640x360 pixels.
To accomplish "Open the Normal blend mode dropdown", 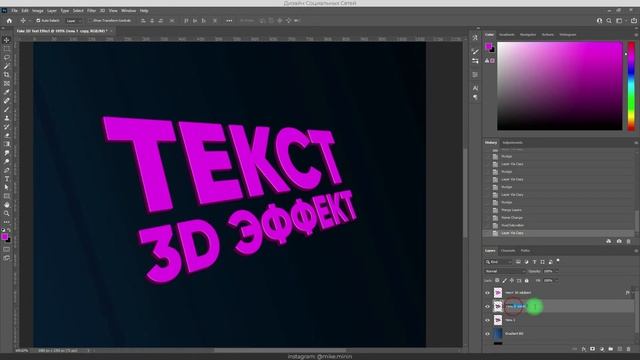I will (505, 271).
